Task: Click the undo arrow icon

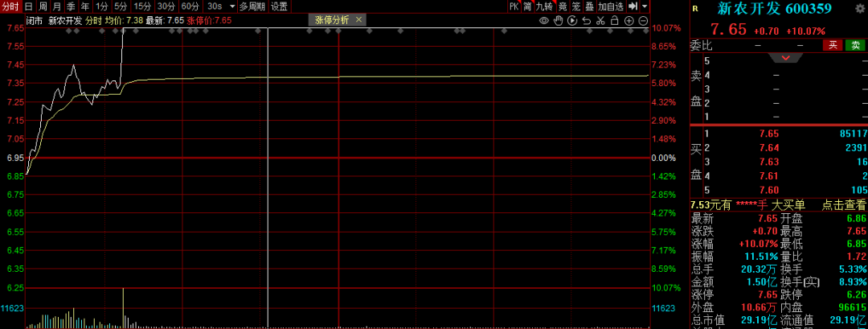Action: pos(585,20)
